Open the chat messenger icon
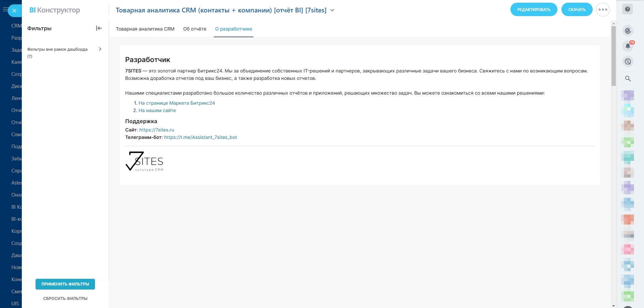Viewport: 644px width, 308px height. tap(628, 61)
